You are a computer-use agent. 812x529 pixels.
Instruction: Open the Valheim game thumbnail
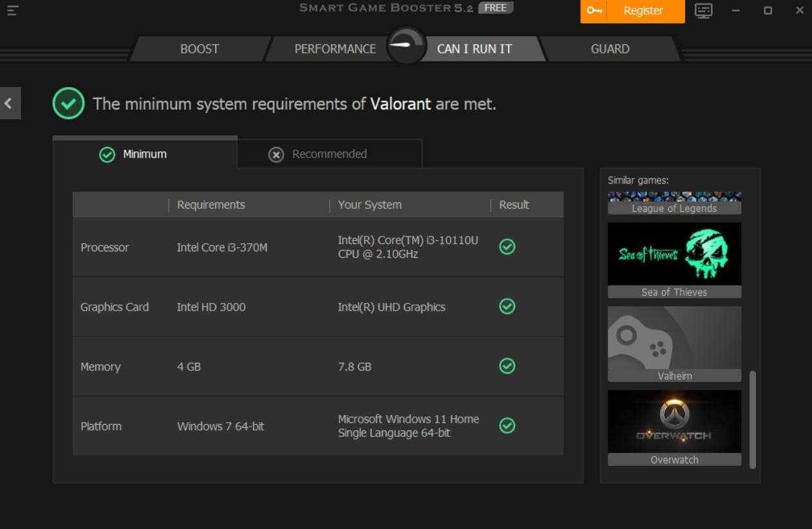(x=674, y=338)
